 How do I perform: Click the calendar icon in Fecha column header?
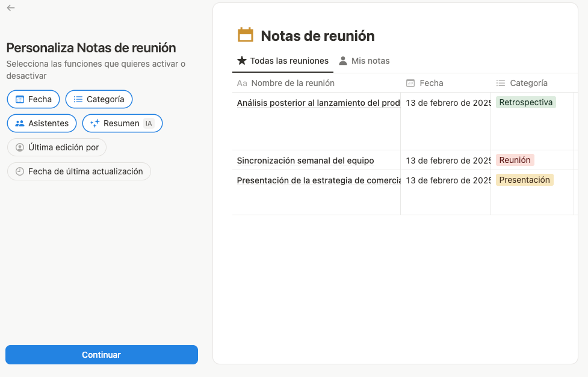(x=410, y=83)
